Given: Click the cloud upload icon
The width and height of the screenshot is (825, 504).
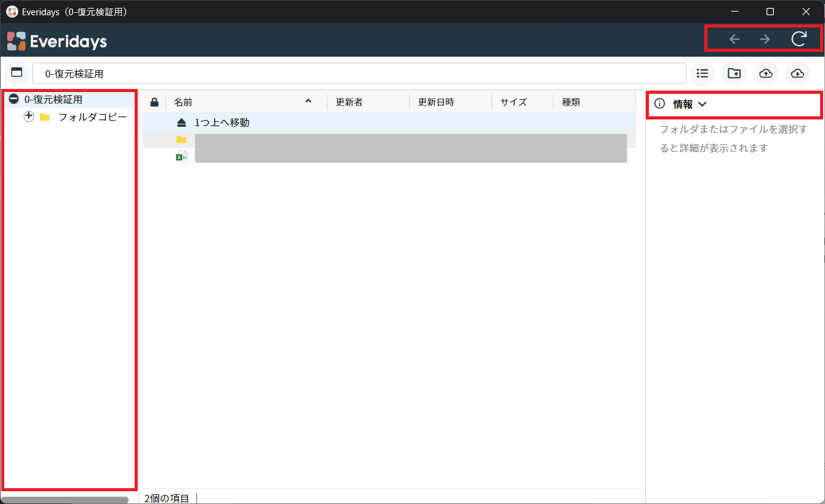Looking at the screenshot, I should click(766, 73).
